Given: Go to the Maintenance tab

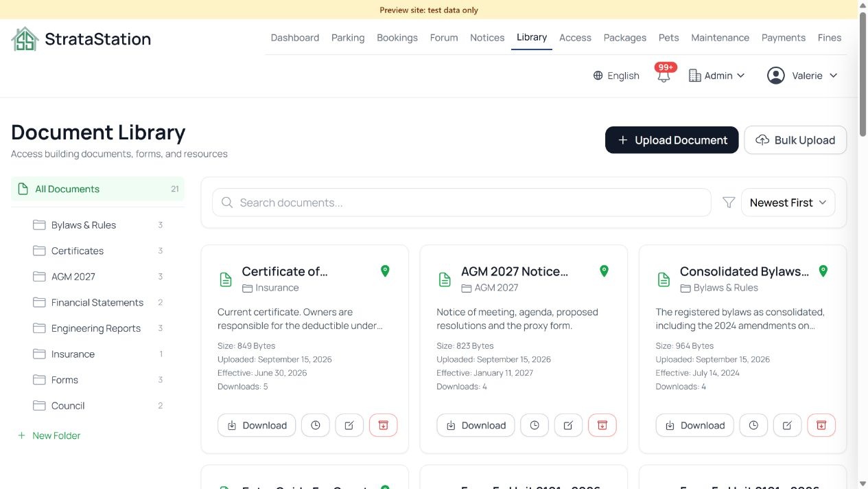Looking at the screenshot, I should [720, 38].
